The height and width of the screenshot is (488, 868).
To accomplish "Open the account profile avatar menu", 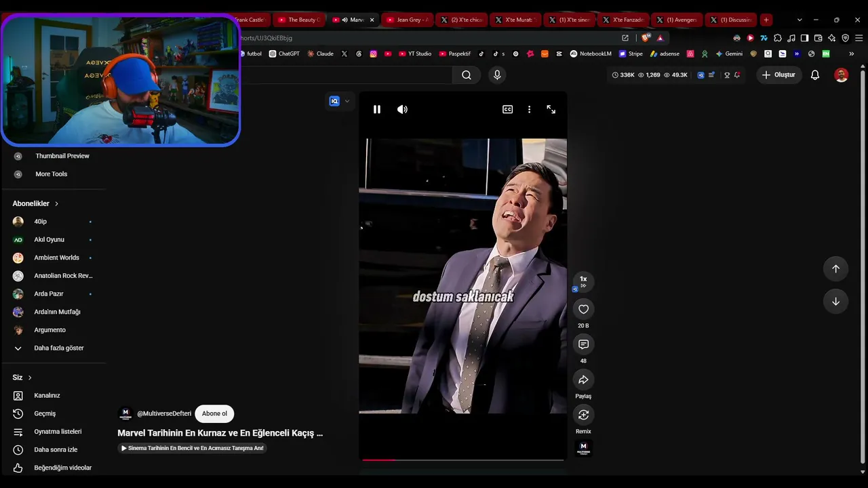I will click(x=842, y=75).
